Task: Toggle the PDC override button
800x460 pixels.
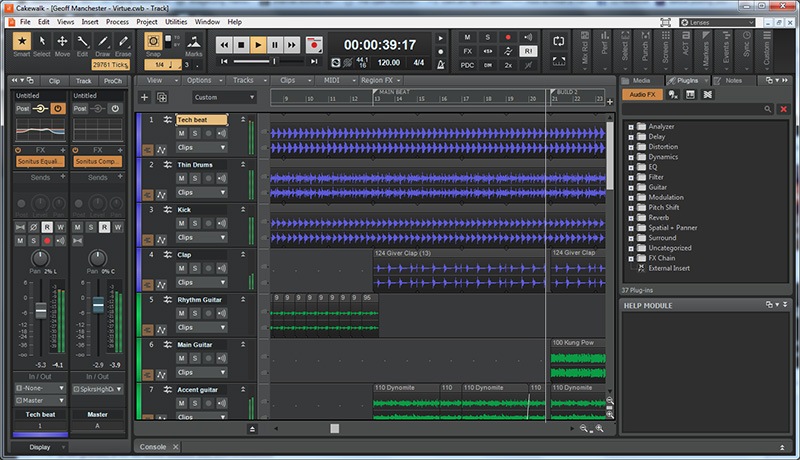Action: [467, 65]
